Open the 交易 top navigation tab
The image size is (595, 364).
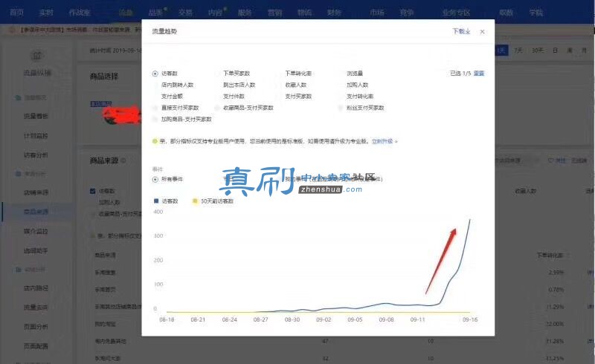pyautogui.click(x=185, y=13)
